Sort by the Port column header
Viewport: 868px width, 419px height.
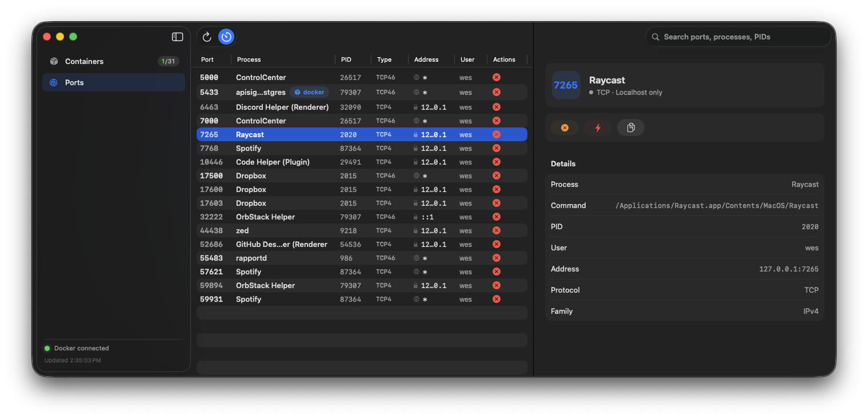pyautogui.click(x=207, y=59)
